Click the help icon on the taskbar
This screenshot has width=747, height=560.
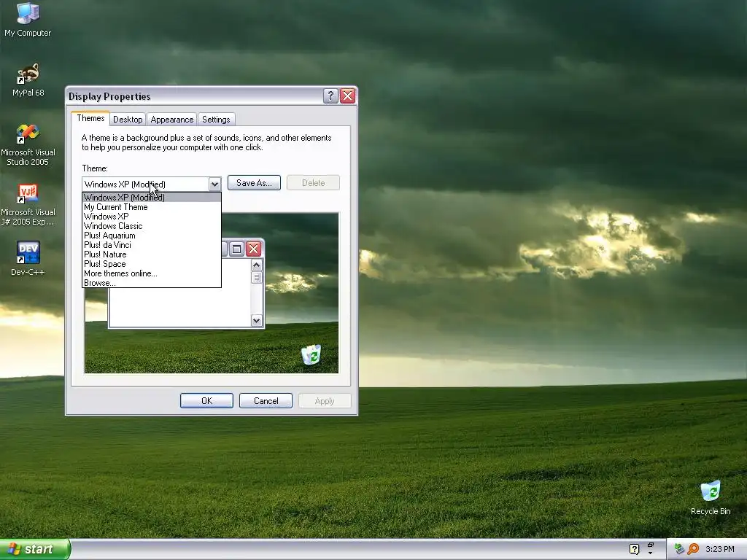click(634, 549)
